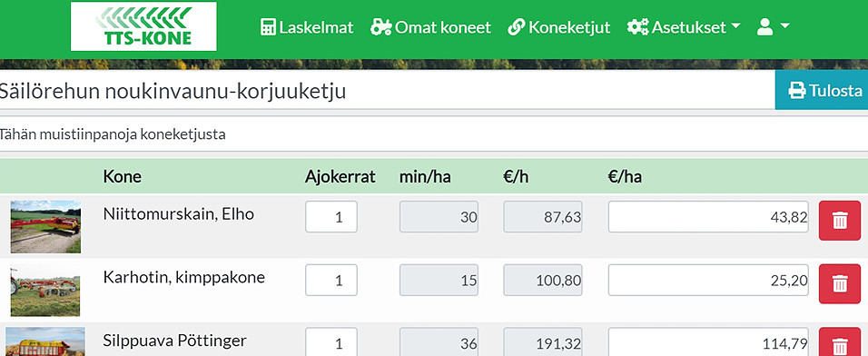Expand the Asetukset dropdown
The width and height of the screenshot is (868, 356).
tap(683, 27)
